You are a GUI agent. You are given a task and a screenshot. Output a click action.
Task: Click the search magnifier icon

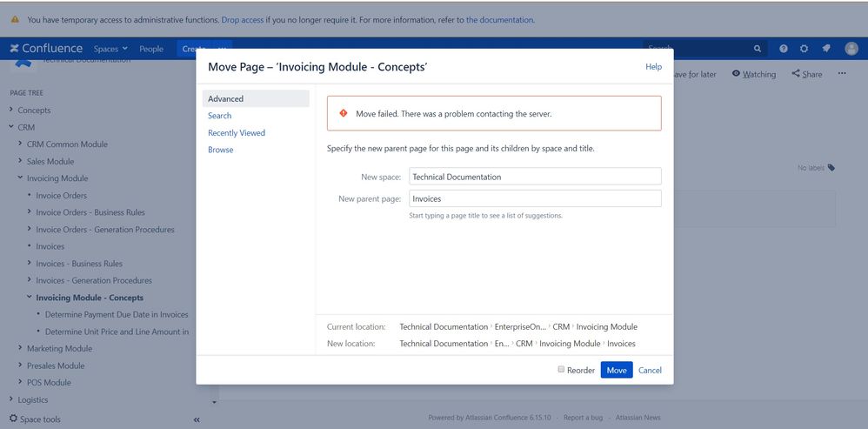tap(758, 49)
